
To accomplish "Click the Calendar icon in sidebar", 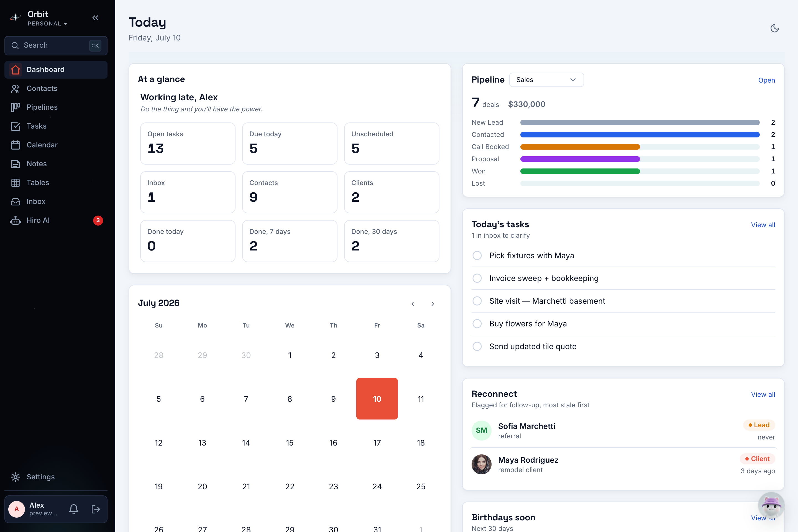I will point(15,145).
